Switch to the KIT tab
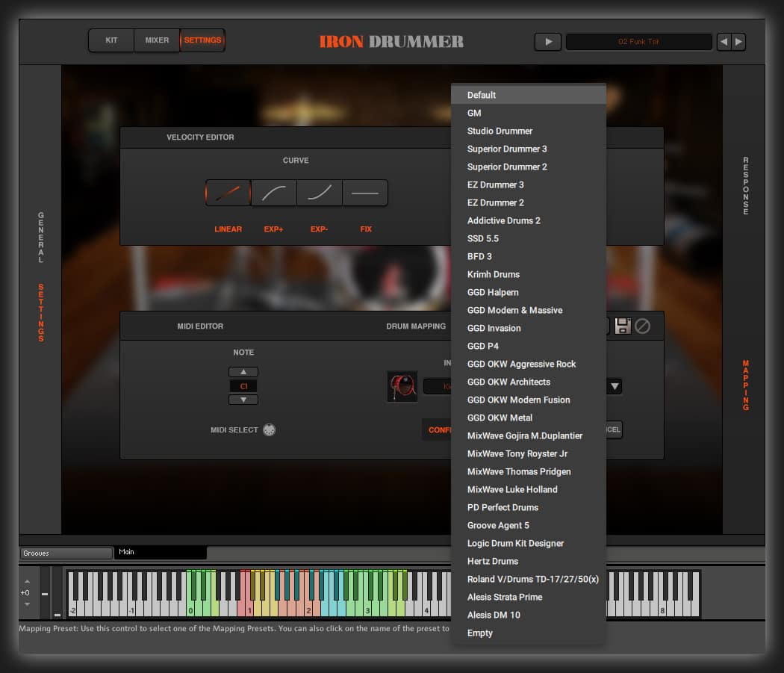Viewport: 784px width, 673px height. point(111,40)
